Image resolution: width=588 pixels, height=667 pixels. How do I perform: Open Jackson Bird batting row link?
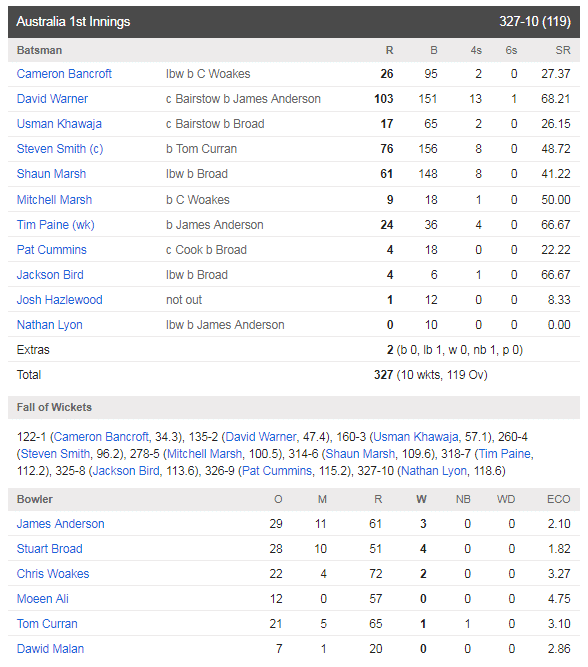coord(50,275)
